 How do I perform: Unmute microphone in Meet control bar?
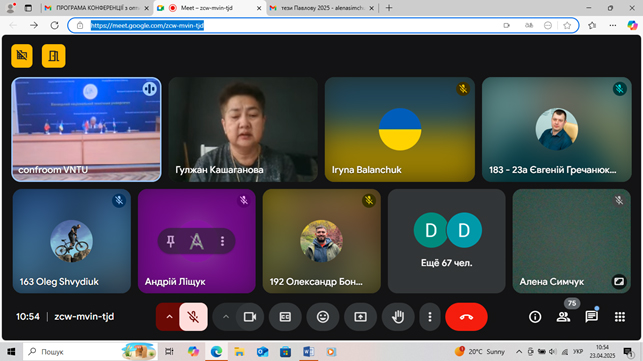193,317
